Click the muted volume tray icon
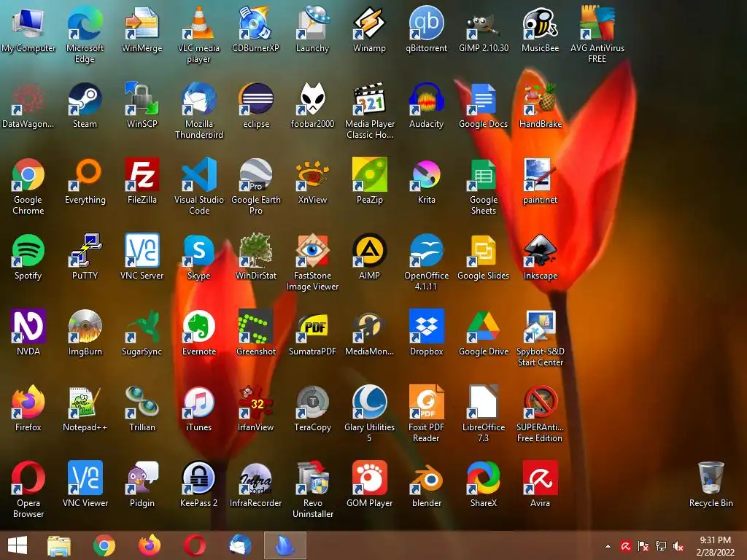 click(x=678, y=546)
